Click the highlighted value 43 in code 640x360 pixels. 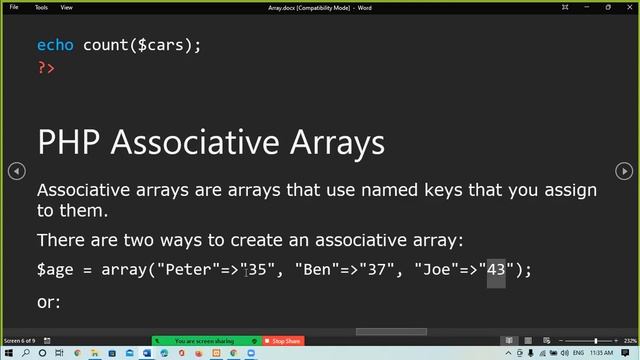(496, 269)
